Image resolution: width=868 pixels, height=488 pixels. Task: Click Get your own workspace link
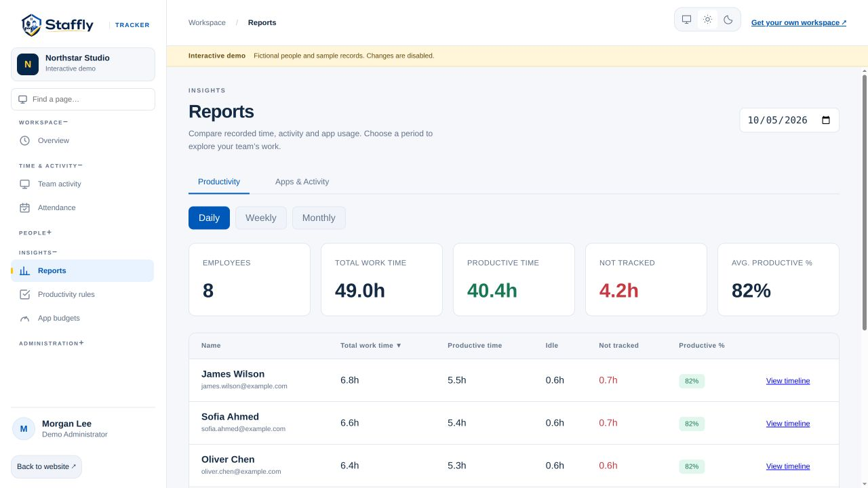(x=799, y=22)
